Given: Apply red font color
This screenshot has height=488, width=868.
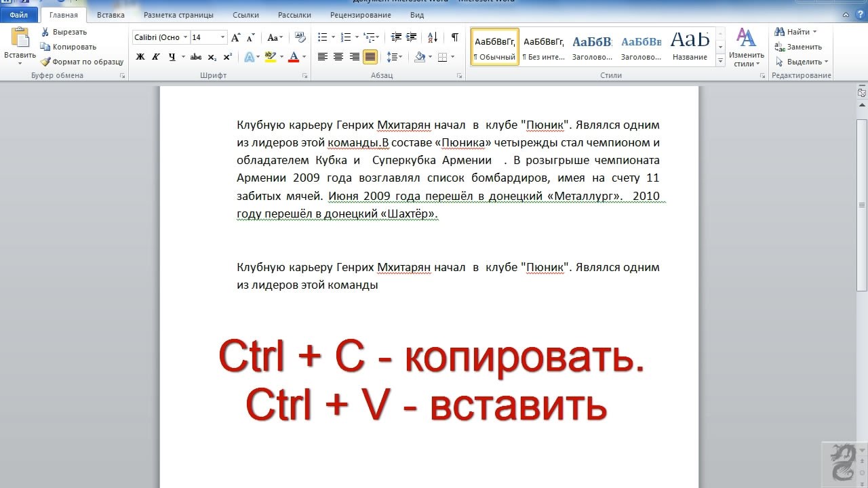Looking at the screenshot, I should coord(293,57).
